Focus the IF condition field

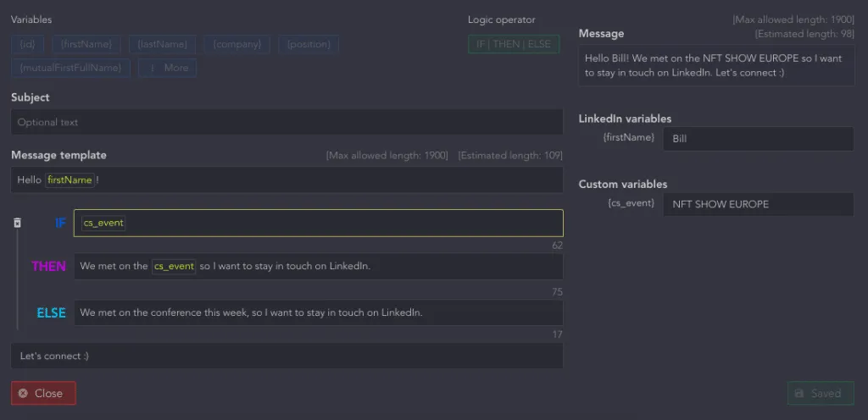319,224
